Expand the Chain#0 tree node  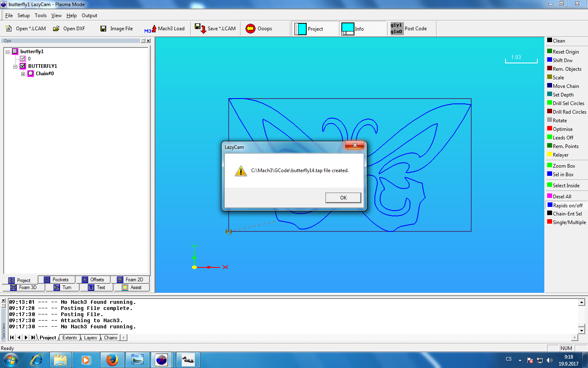23,74
